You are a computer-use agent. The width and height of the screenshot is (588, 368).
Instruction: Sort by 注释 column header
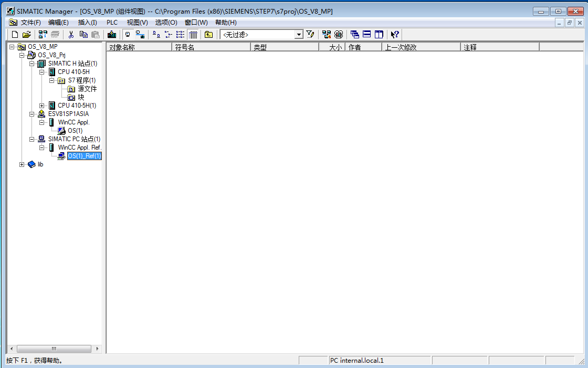[500, 47]
